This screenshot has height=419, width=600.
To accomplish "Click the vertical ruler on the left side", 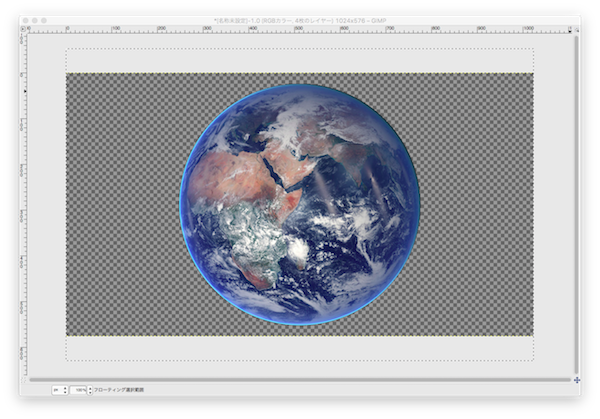I will point(23,204).
